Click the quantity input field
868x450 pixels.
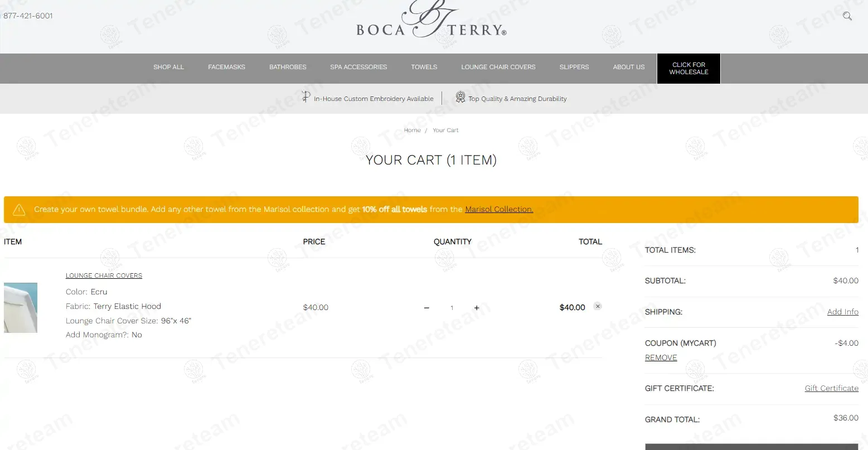(x=452, y=308)
